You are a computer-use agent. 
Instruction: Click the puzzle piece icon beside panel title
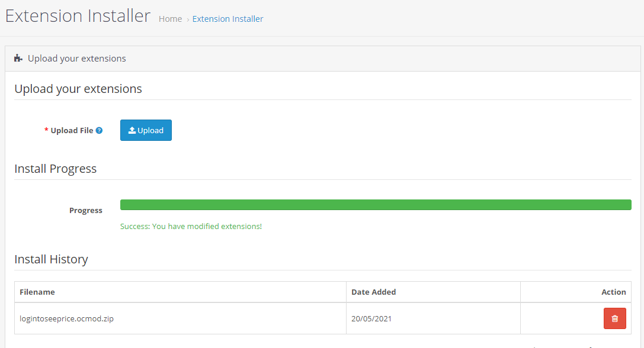(x=18, y=58)
